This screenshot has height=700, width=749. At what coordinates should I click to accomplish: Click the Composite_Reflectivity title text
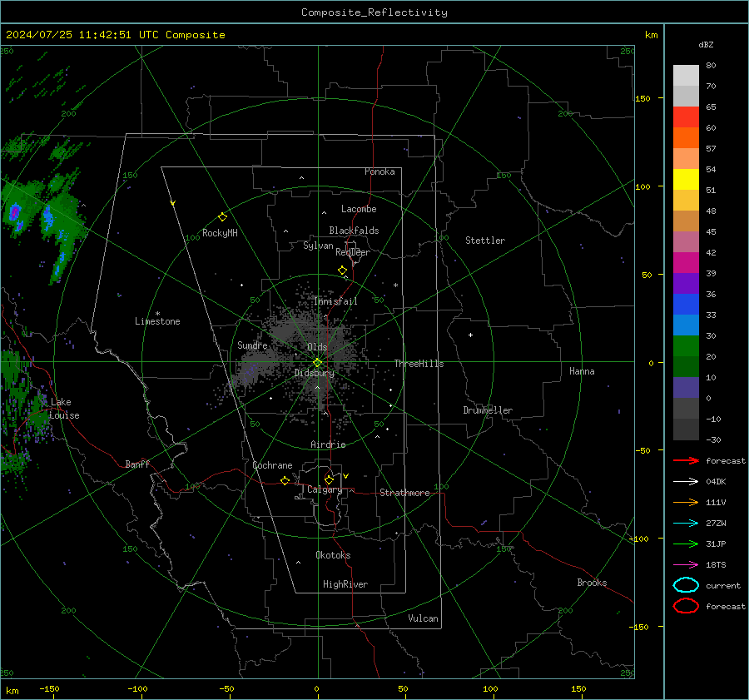(374, 12)
